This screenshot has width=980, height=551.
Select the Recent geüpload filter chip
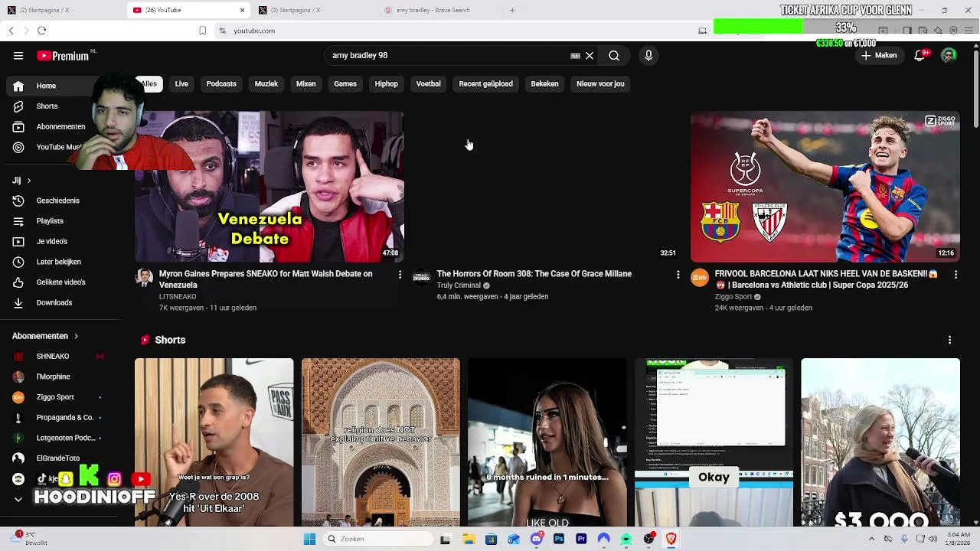486,84
